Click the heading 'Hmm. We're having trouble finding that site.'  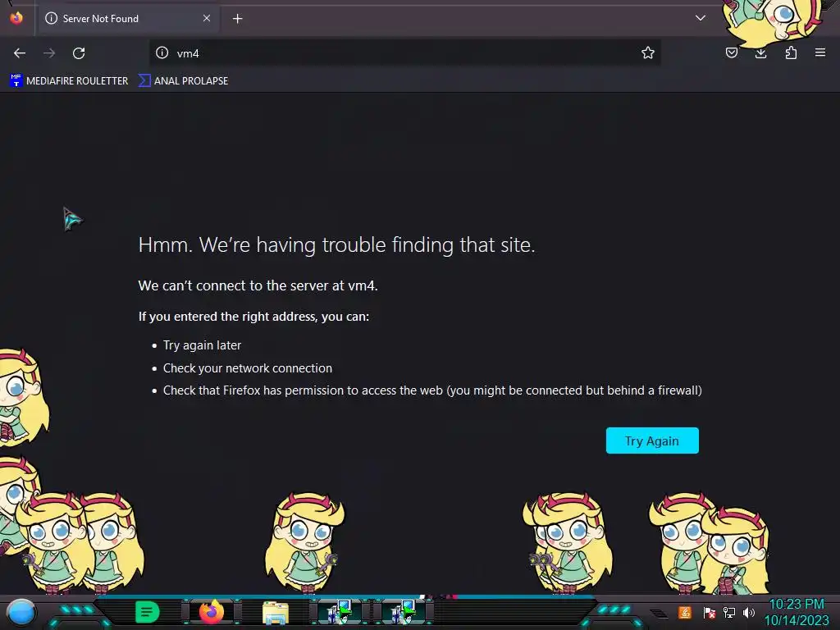(337, 244)
